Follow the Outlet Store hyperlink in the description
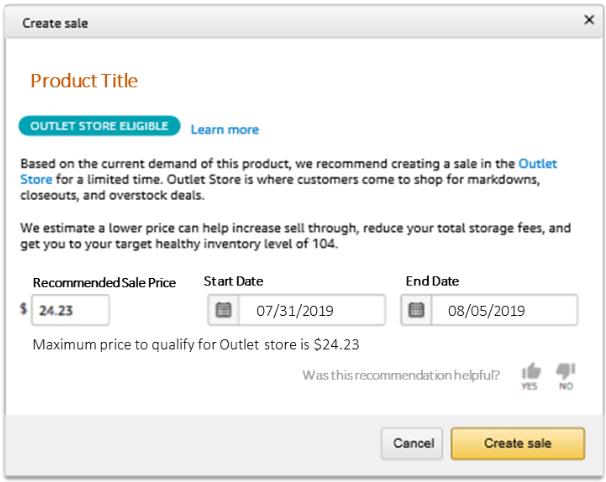This screenshot has height=482, width=606. point(537,163)
